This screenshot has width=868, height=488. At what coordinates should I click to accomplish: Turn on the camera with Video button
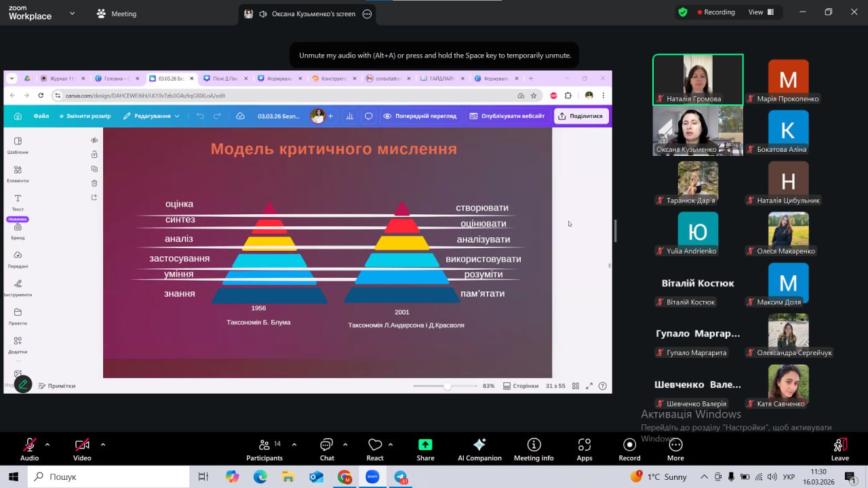click(82, 449)
